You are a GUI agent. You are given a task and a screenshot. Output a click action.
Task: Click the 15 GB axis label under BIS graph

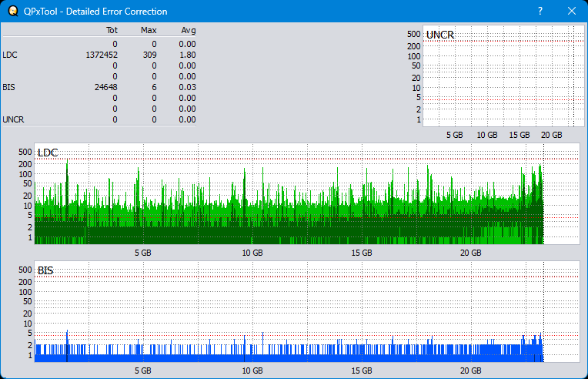click(x=362, y=371)
